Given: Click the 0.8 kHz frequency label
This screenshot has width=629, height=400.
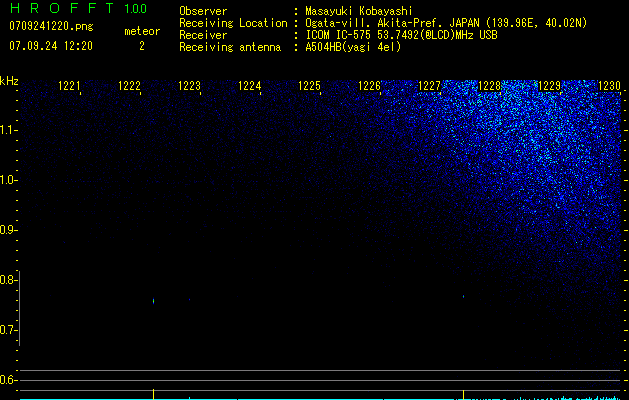Looking at the screenshot, I should pyautogui.click(x=7, y=280).
